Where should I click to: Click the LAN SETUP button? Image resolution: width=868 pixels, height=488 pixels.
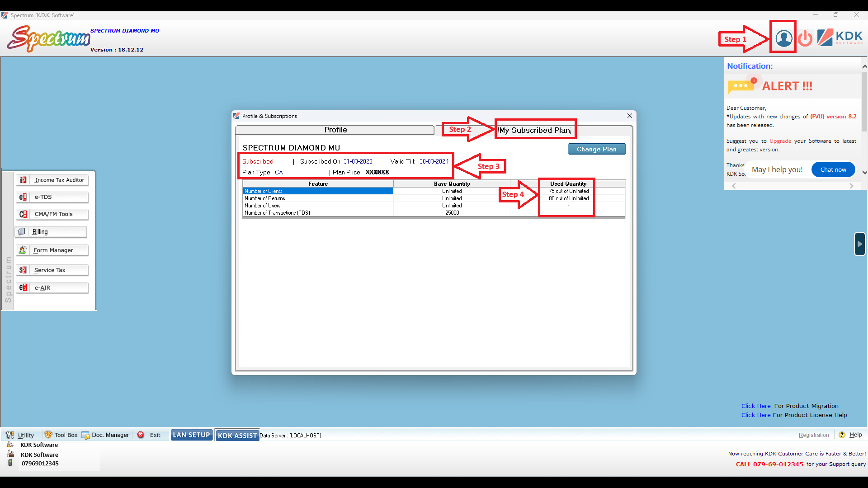tap(192, 435)
